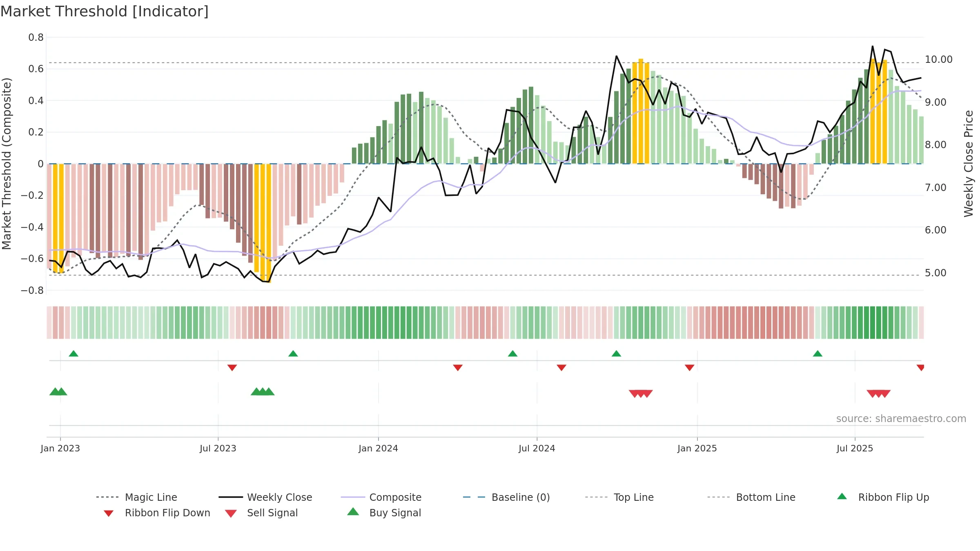Viewport: 980px width, 551px height.
Task: Hide Ribbon Flip Up markers via legend
Action: 883,497
